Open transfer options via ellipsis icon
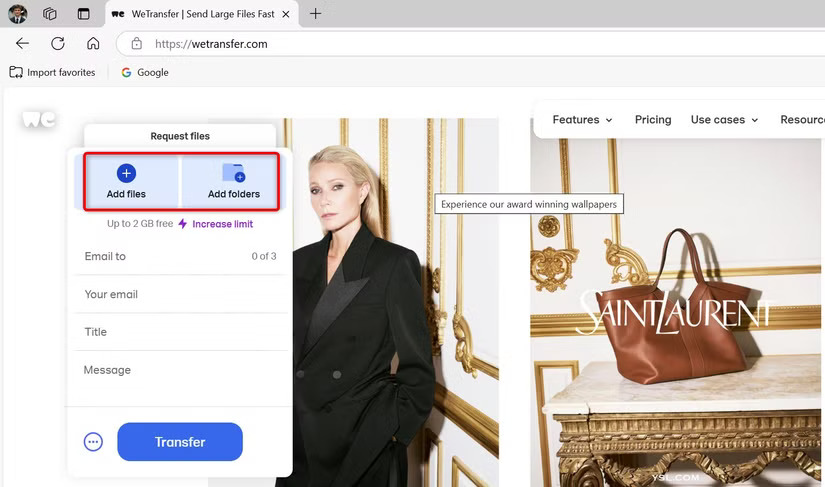This screenshot has width=825, height=487. click(x=93, y=442)
